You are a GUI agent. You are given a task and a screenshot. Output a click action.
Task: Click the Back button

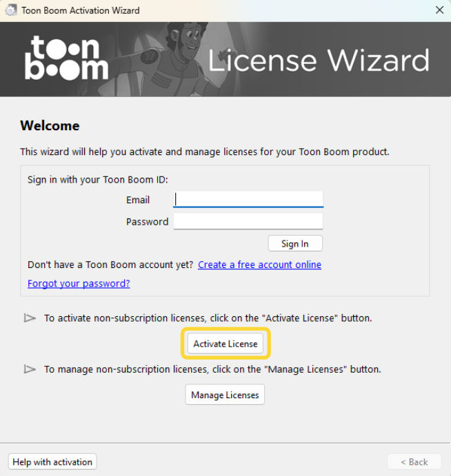point(414,462)
